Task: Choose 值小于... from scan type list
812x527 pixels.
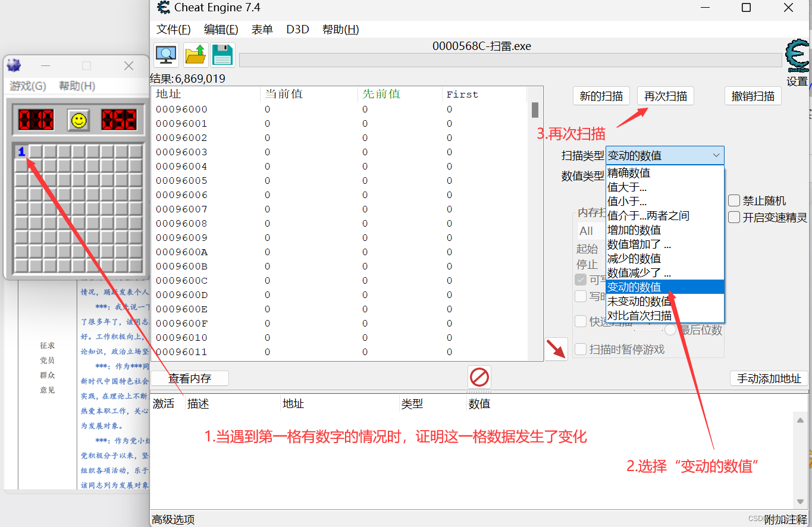Action: click(665, 202)
